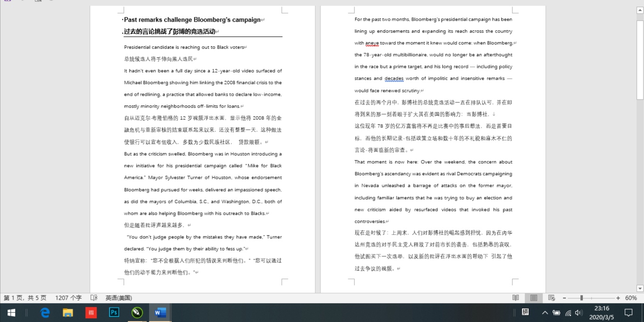
Task: Click the zoom in plus button
Action: pyautogui.click(x=618, y=298)
